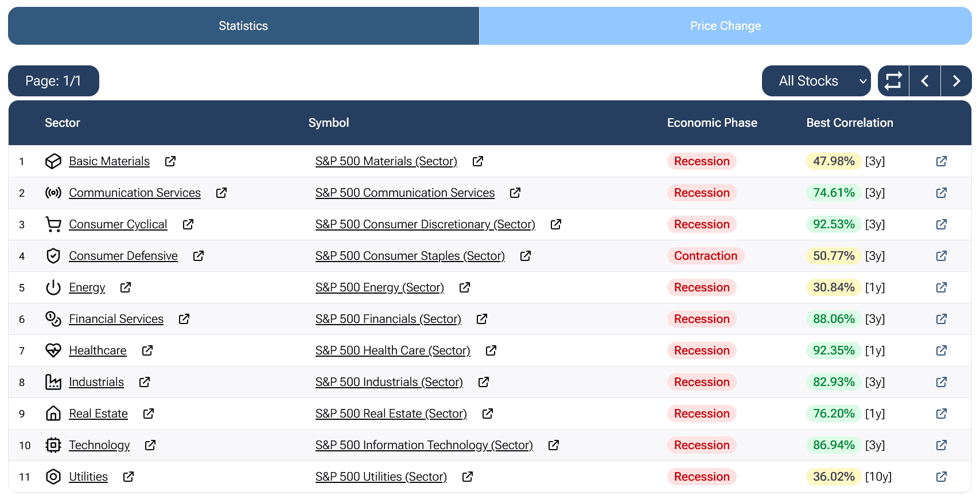Click the Real Estate house icon
Screen dimensions: 980x503
pyautogui.click(x=53, y=414)
